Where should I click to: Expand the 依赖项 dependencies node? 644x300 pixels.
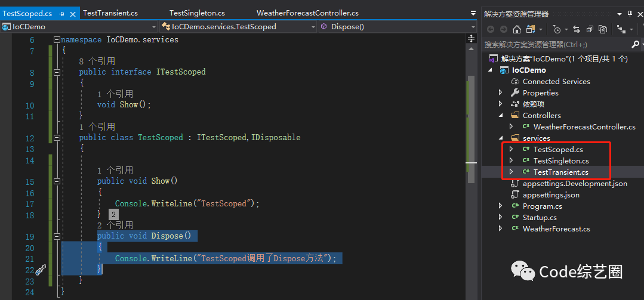pos(500,104)
